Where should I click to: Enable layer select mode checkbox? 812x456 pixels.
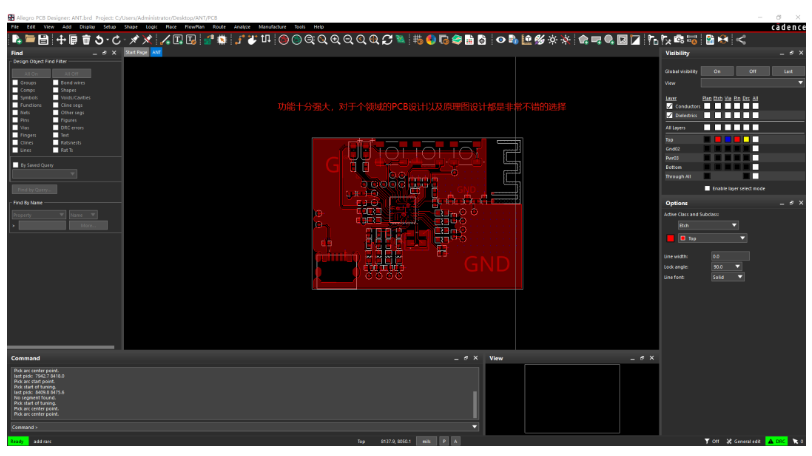click(x=707, y=188)
